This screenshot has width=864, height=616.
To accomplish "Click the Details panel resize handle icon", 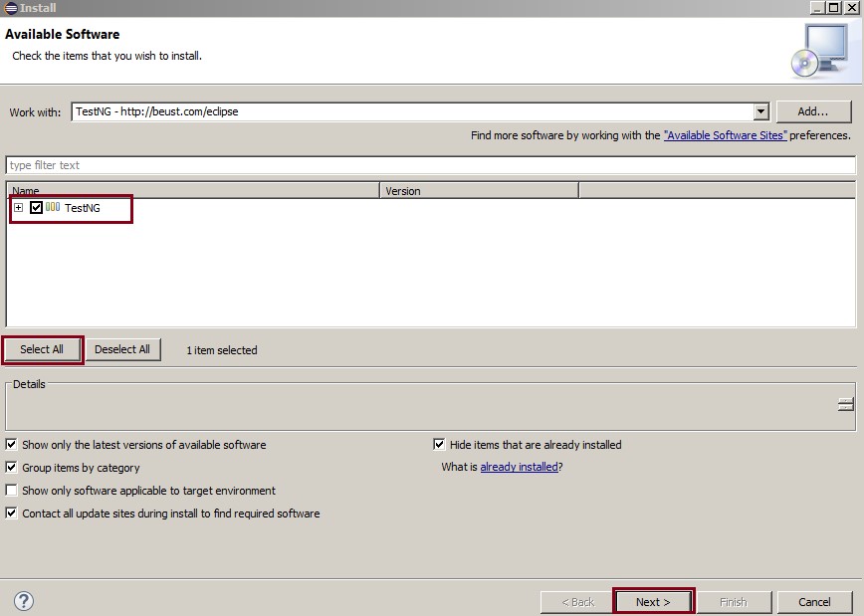I will (845, 404).
